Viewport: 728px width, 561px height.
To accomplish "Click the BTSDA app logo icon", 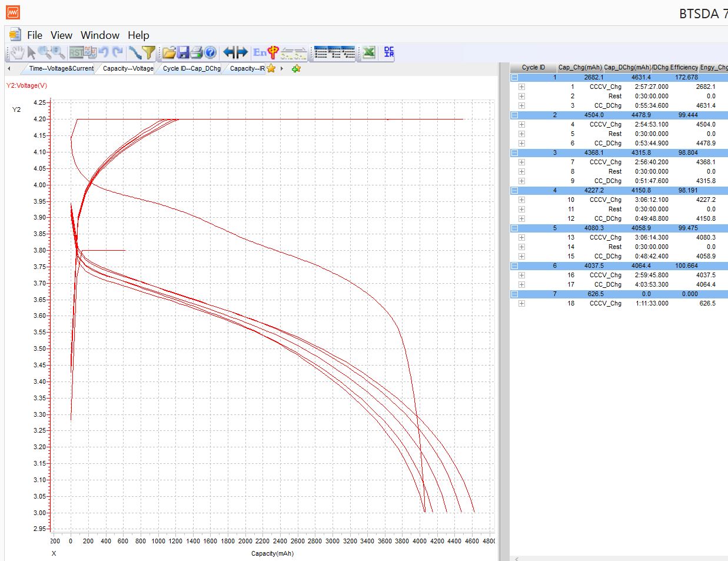I will coord(13,12).
